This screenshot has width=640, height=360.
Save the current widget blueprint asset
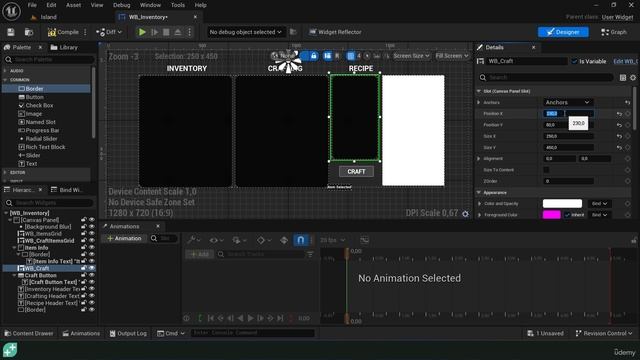11,32
